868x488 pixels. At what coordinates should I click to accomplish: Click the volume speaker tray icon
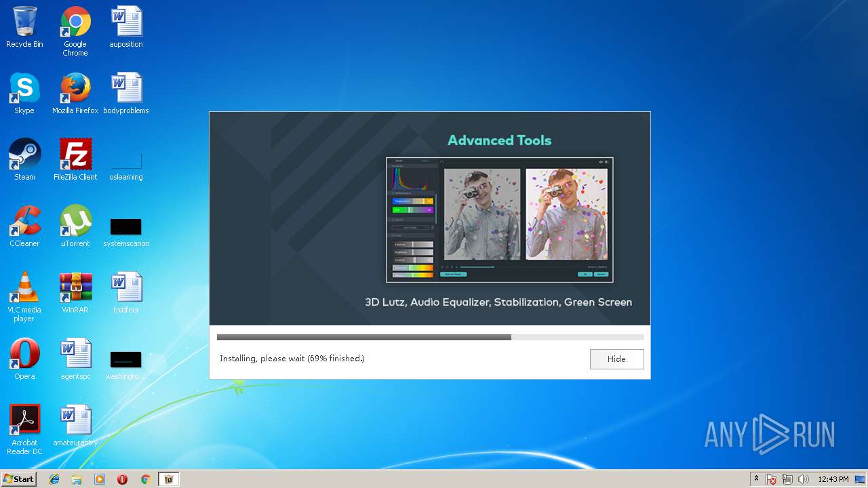pyautogui.click(x=804, y=479)
